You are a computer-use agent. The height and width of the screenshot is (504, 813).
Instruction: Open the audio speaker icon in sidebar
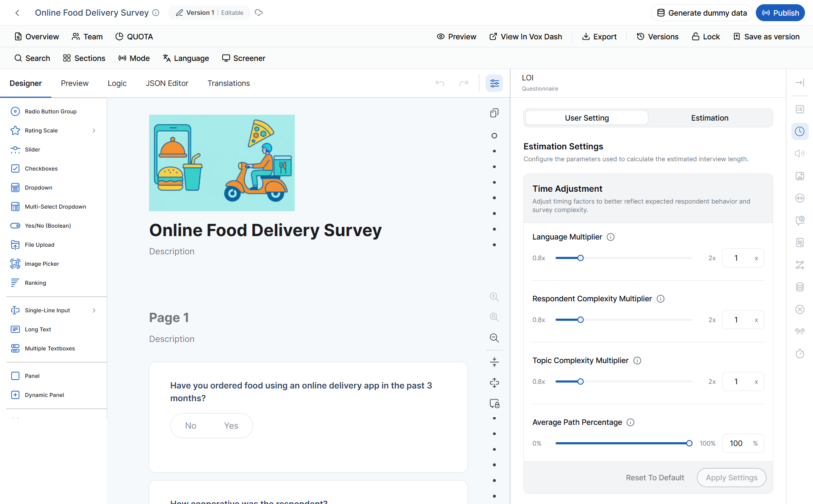tap(800, 154)
